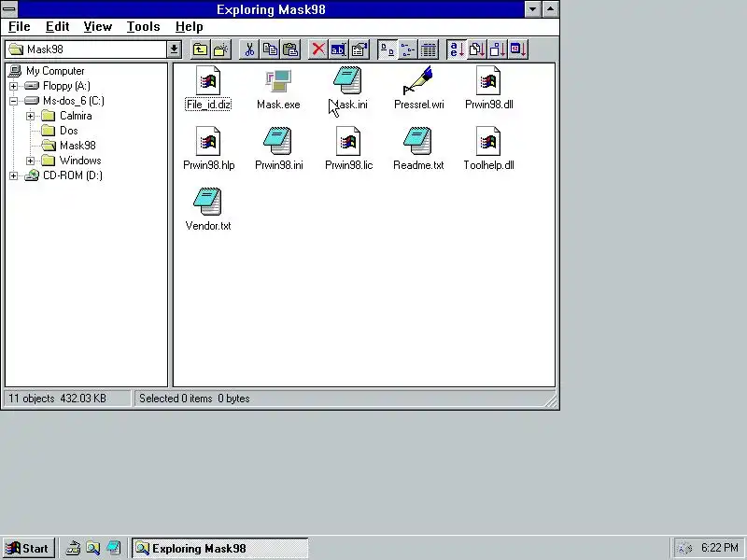Open the Mask98 folder path dropdown

point(174,49)
